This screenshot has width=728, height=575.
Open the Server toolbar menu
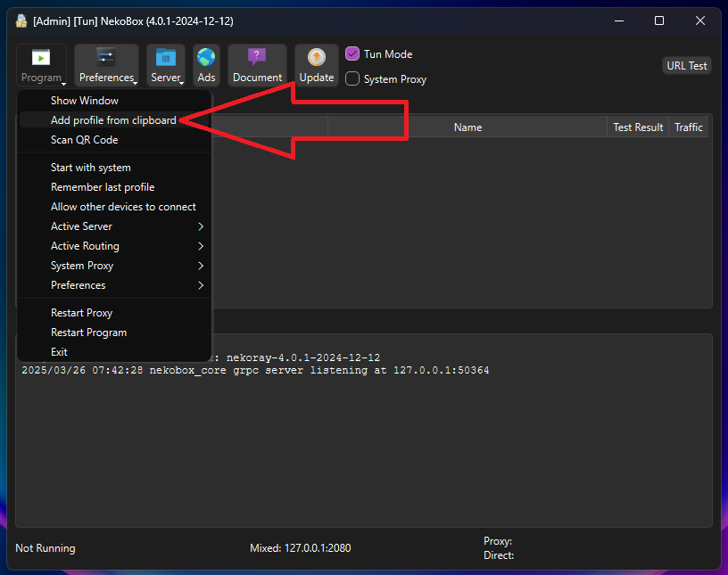tap(166, 65)
